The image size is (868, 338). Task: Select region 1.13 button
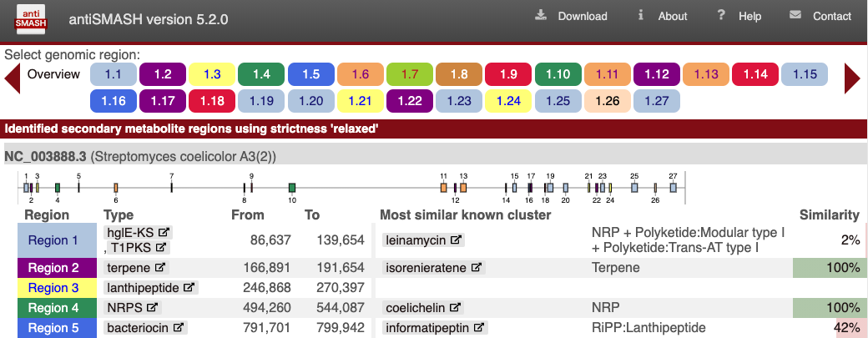pyautogui.click(x=706, y=74)
